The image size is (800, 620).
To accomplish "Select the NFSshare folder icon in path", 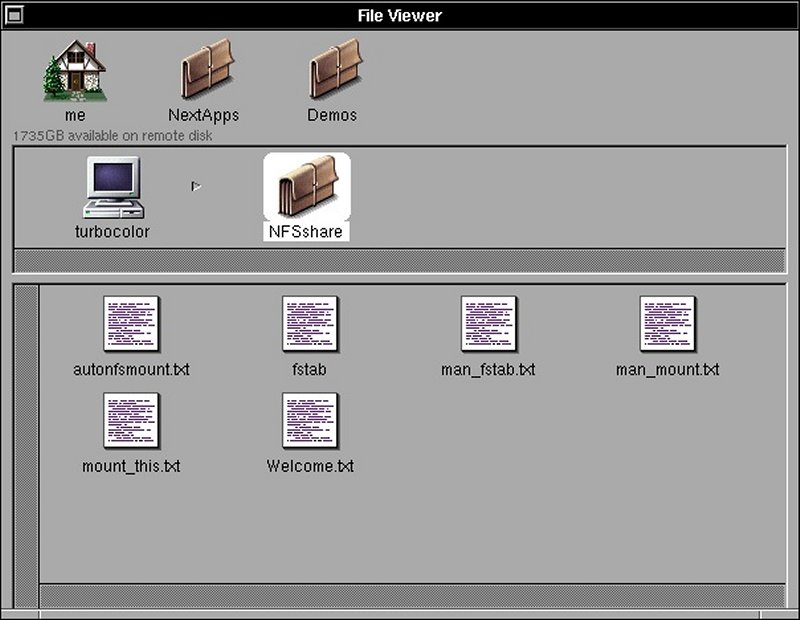I will click(306, 187).
